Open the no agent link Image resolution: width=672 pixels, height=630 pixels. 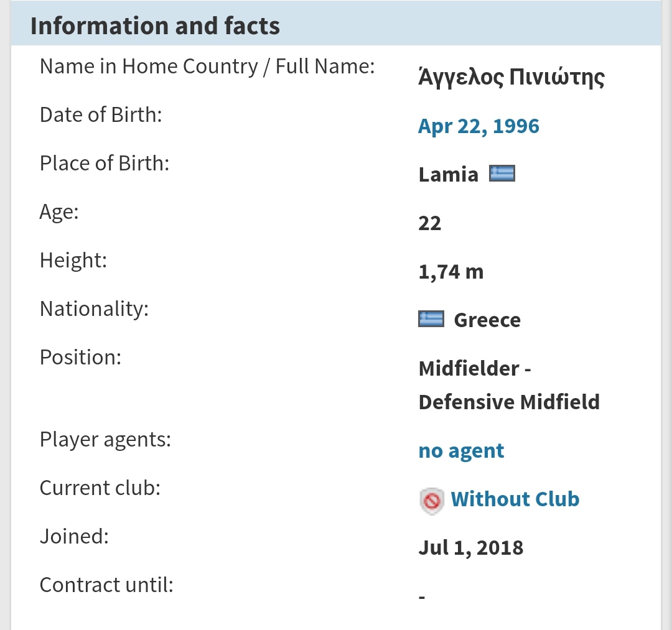pyautogui.click(x=461, y=450)
